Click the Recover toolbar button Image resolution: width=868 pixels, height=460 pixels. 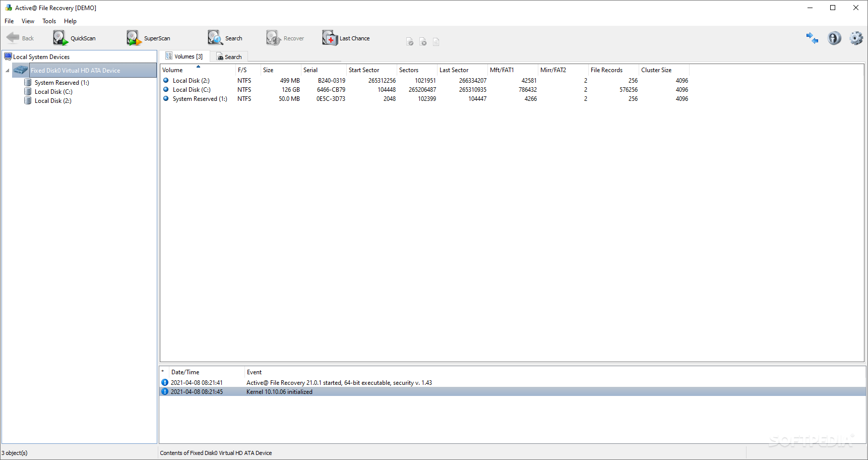click(x=285, y=38)
